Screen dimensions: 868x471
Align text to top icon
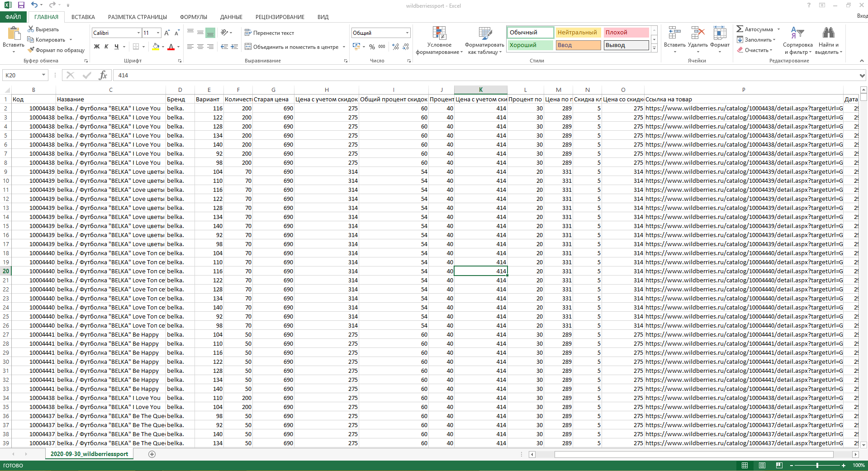(190, 33)
